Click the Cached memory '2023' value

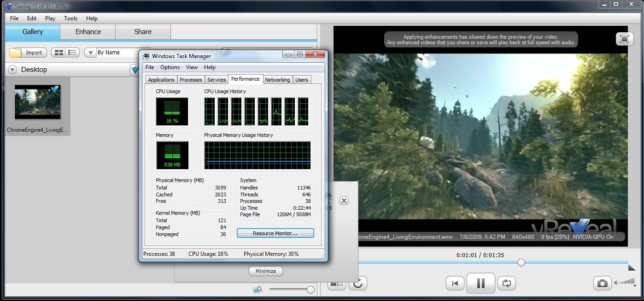[x=220, y=195]
